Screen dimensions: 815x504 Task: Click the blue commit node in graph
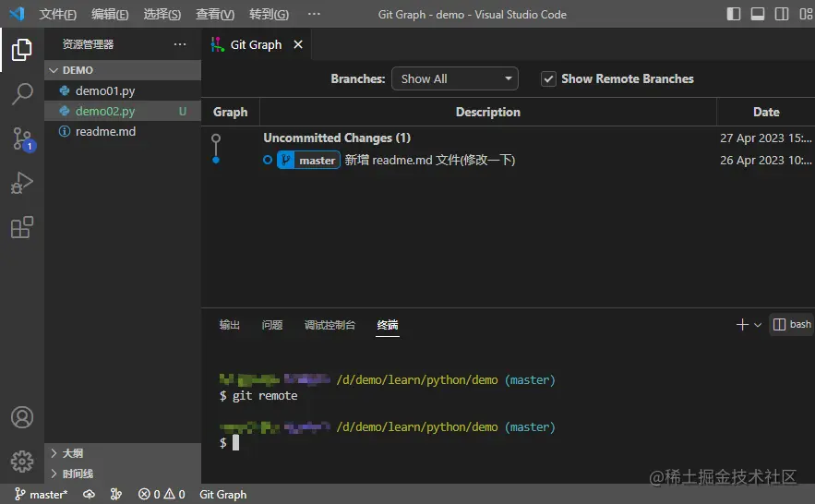pos(216,160)
